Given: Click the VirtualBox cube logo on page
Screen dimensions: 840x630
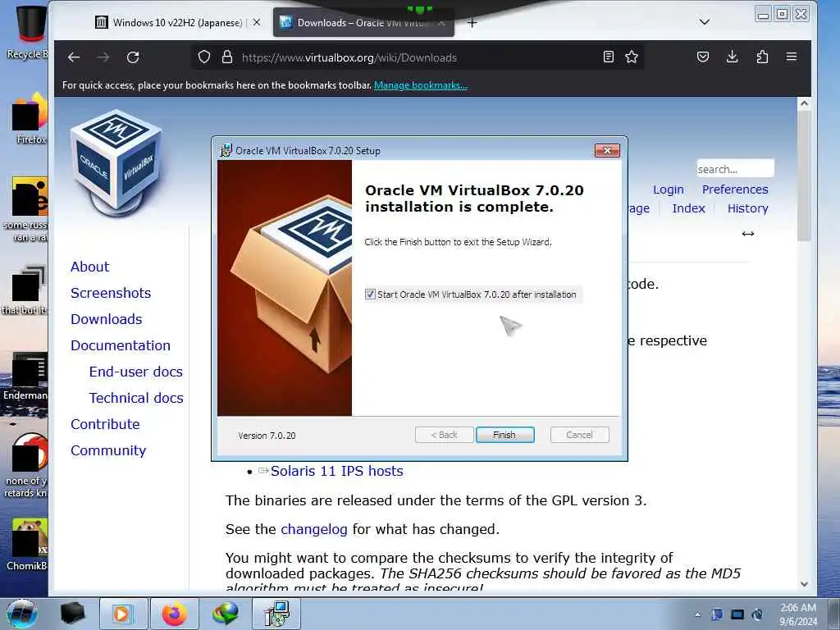Looking at the screenshot, I should tap(116, 163).
